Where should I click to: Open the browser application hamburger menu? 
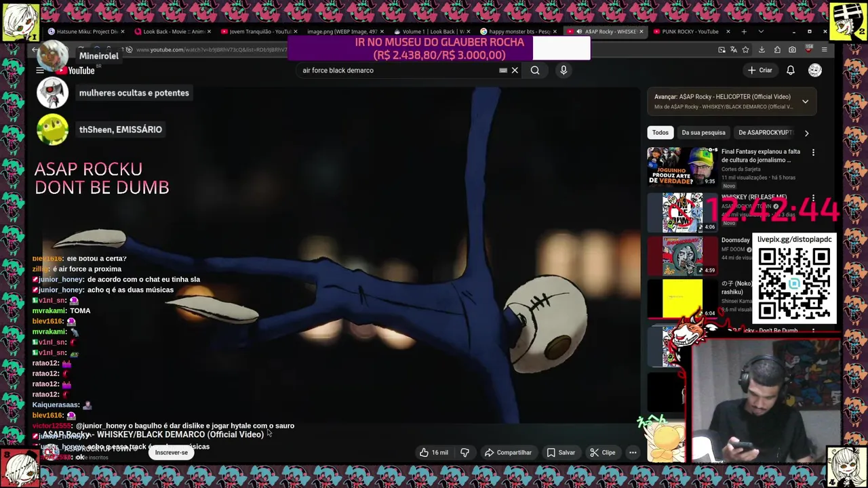(824, 49)
